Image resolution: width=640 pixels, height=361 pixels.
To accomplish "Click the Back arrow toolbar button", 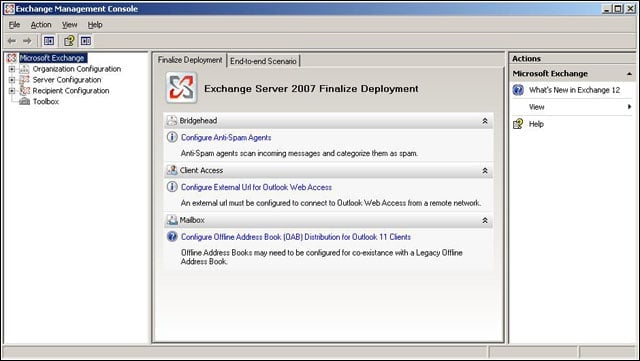I will pyautogui.click(x=12, y=41).
